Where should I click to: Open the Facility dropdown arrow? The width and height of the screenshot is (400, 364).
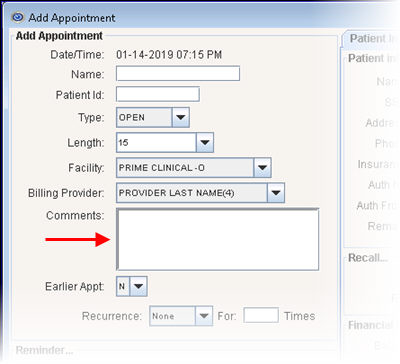262,168
